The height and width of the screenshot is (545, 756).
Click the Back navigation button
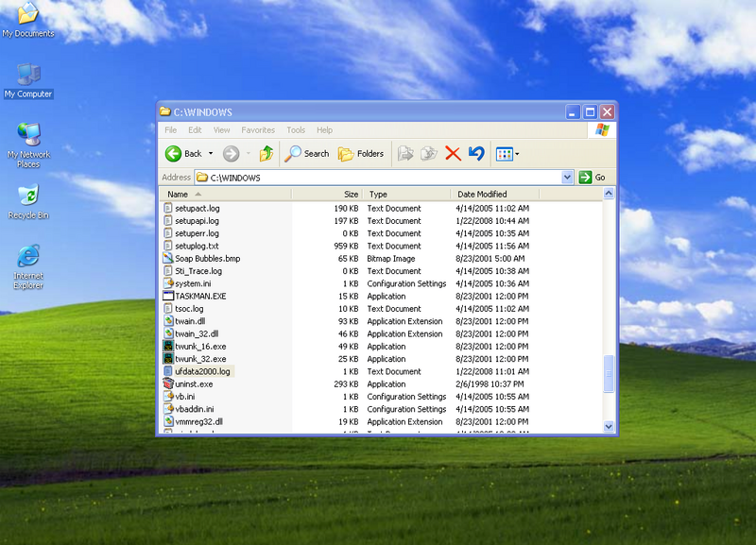point(184,154)
